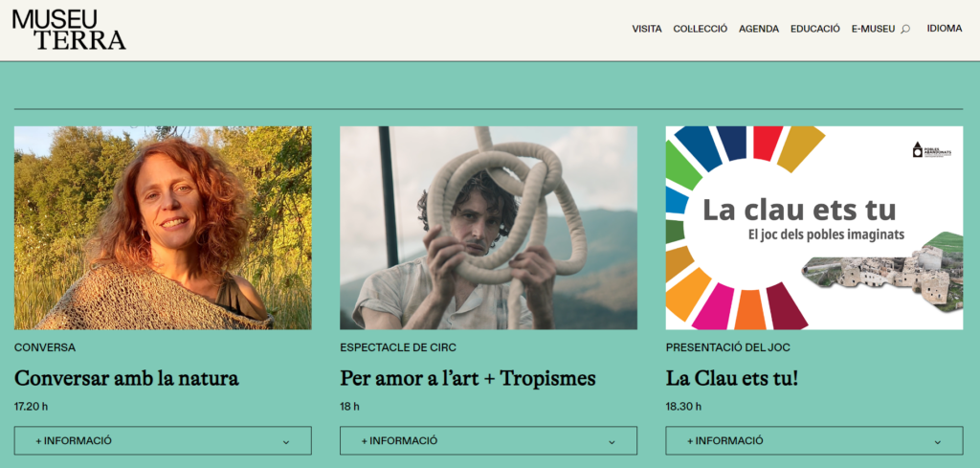This screenshot has width=980, height=468.
Task: Select the E-Museu menu item
Action: (x=873, y=29)
